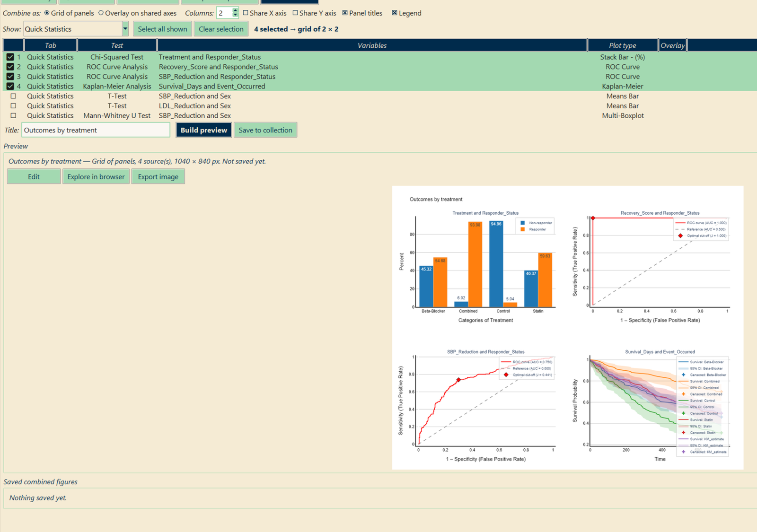Check the T-Test SBP_Reduction and Sex row
Viewport: 757px width, 532px height.
click(x=13, y=96)
